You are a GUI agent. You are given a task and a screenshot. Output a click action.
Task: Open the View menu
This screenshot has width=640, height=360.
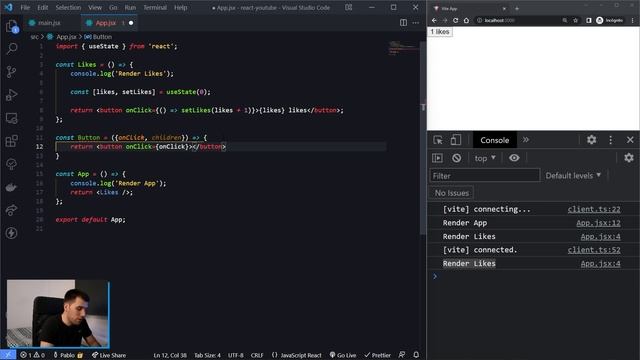point(95,7)
